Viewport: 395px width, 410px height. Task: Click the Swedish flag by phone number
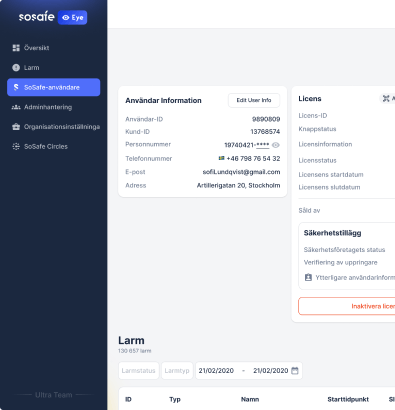(x=221, y=158)
